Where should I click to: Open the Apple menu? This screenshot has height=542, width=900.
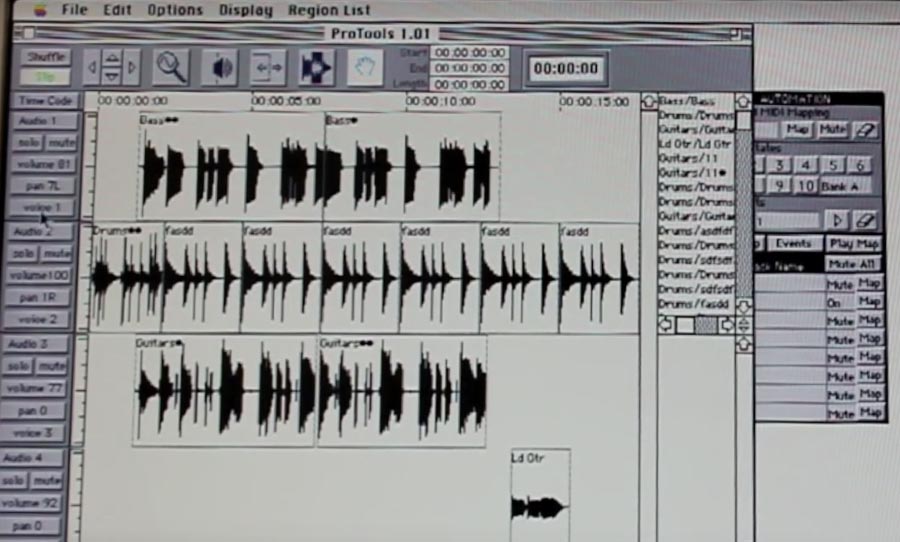point(40,10)
